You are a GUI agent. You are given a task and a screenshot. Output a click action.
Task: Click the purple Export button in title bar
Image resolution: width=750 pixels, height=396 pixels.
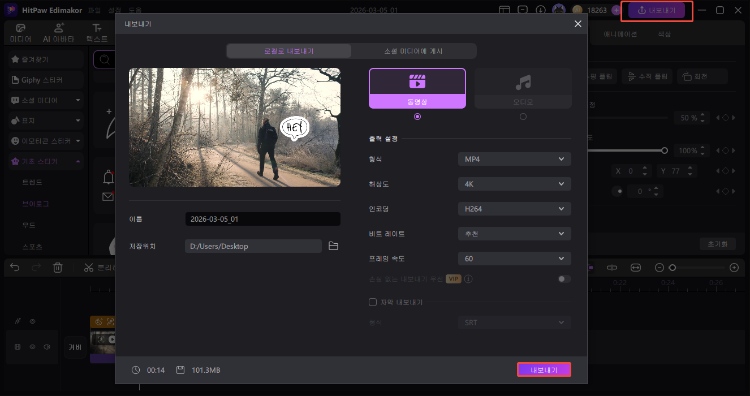point(656,11)
